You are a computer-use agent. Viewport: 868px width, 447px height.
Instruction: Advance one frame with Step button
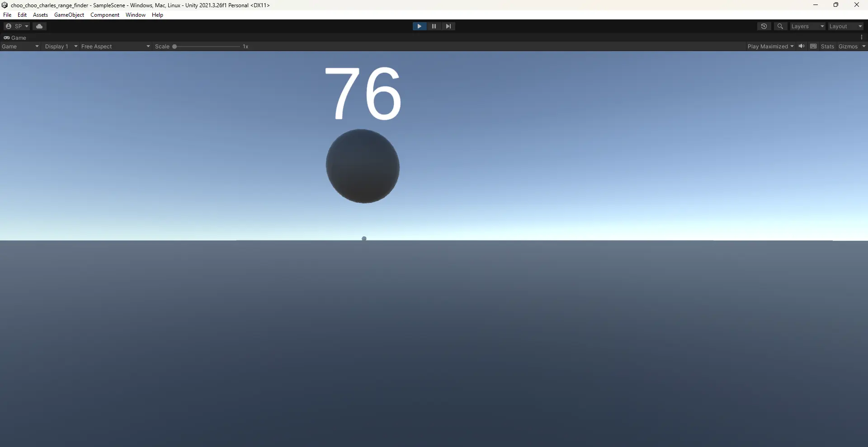[448, 26]
